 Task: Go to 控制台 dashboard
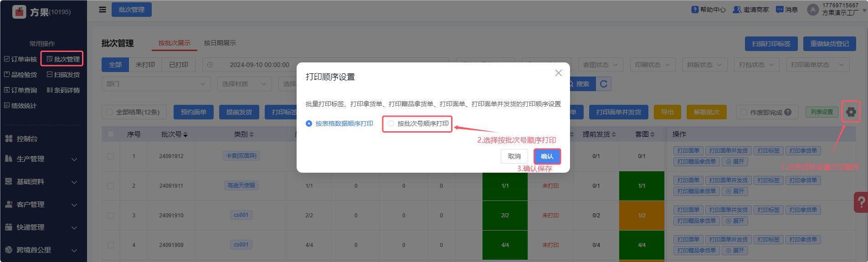coord(27,139)
